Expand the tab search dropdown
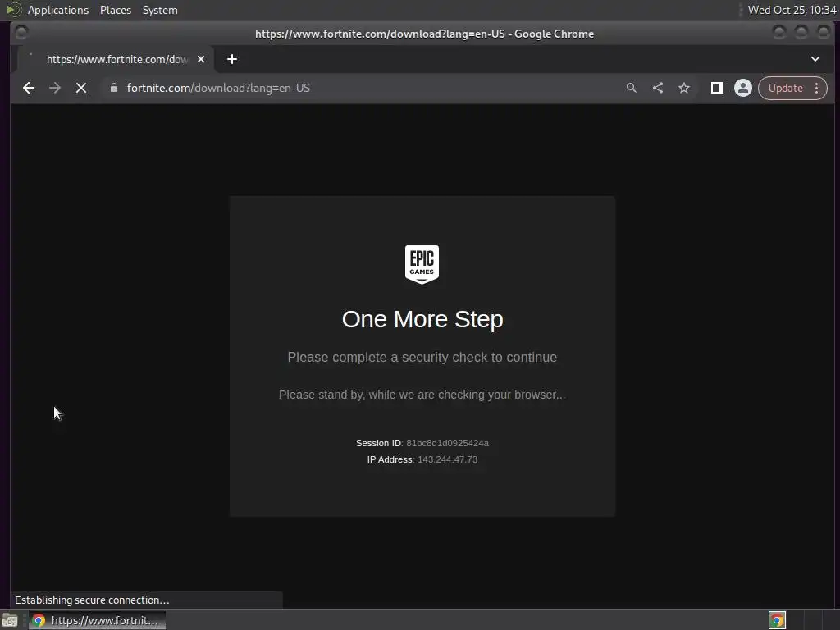 tap(815, 59)
